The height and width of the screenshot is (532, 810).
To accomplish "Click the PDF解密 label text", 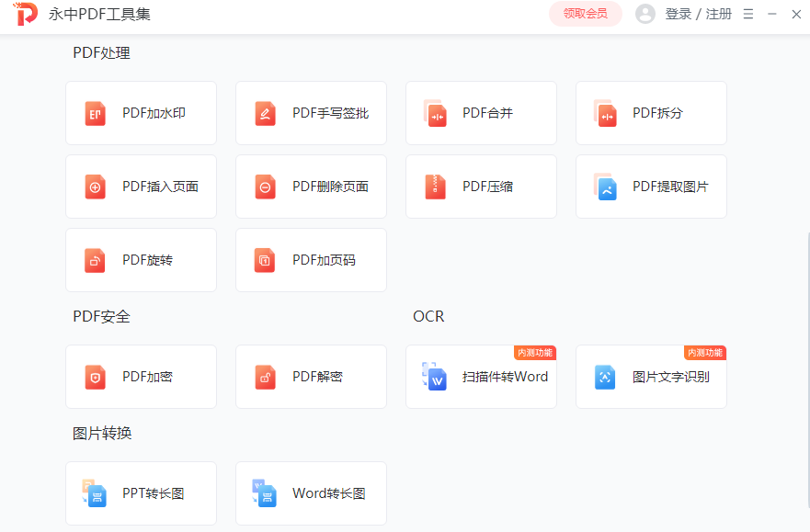I will point(318,378).
